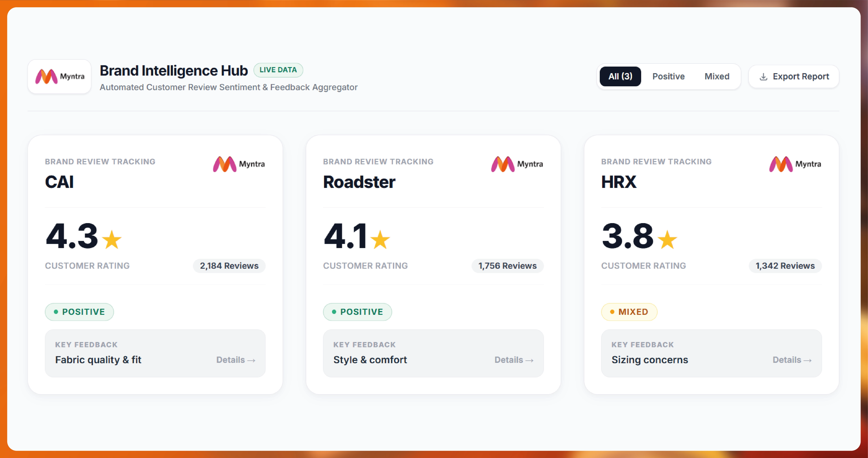
Task: Click the 4.3 customer rating value
Action: click(72, 236)
